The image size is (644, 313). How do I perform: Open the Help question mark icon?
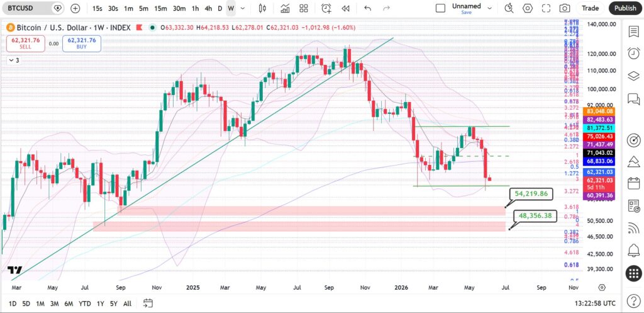(633, 300)
